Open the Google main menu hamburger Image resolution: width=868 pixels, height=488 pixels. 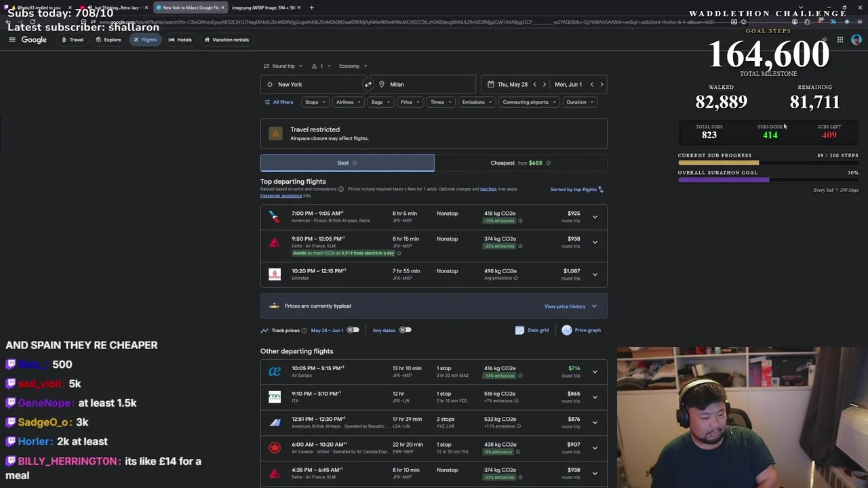point(12,40)
